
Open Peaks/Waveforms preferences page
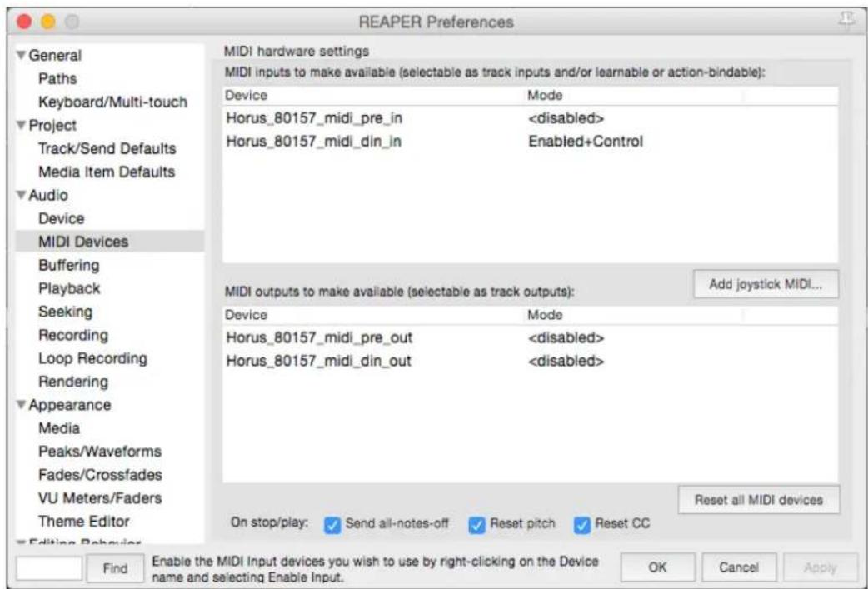pos(100,452)
